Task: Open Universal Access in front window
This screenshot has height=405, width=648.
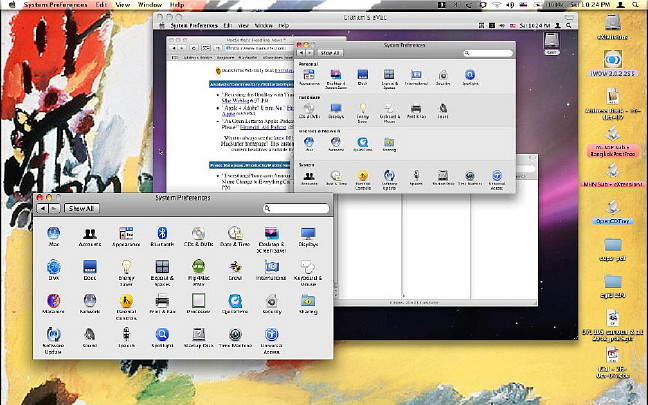Action: coord(272,341)
